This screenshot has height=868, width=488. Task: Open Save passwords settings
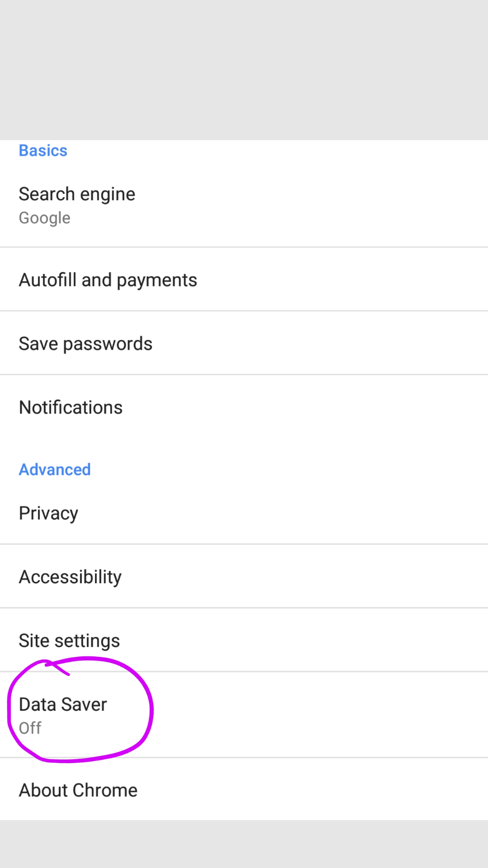coord(85,344)
